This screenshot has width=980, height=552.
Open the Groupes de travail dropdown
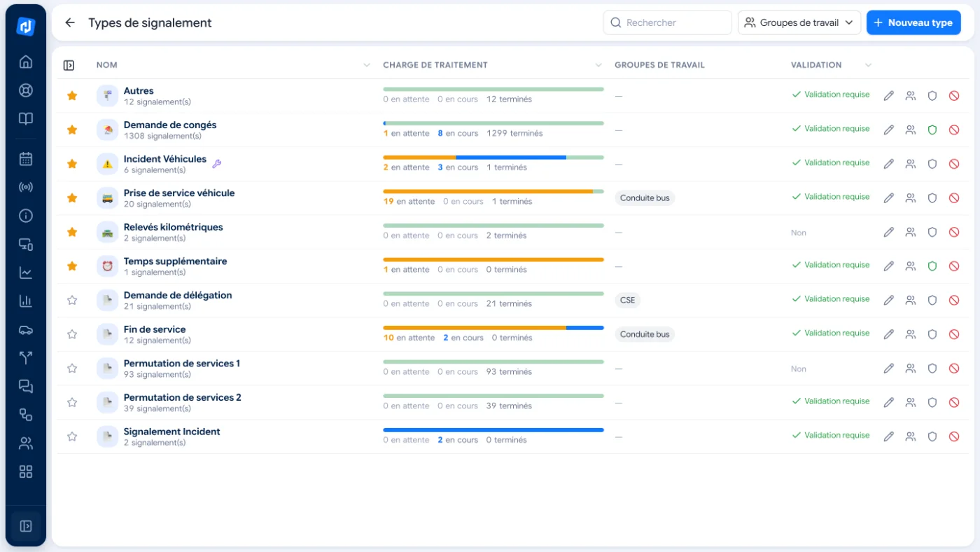(x=799, y=22)
